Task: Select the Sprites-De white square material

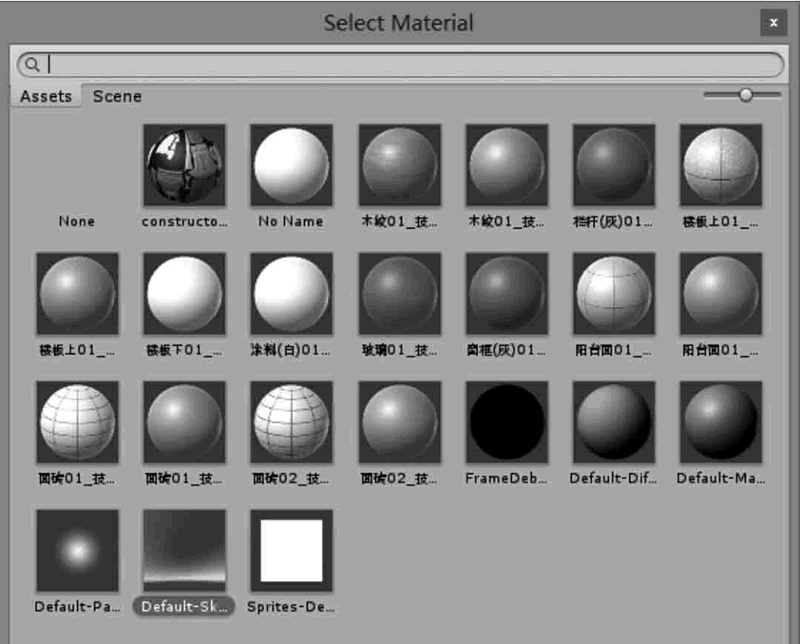Action: pyautogui.click(x=291, y=550)
